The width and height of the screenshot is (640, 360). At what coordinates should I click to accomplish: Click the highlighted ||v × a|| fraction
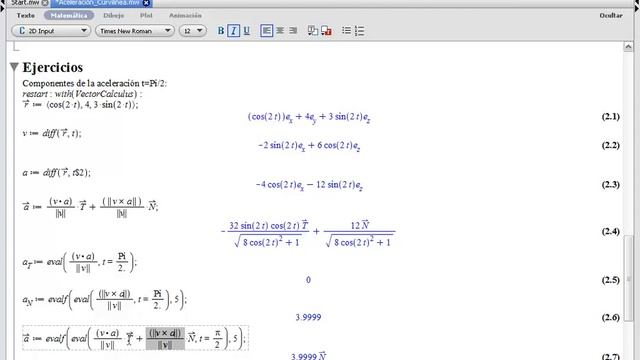(165, 339)
